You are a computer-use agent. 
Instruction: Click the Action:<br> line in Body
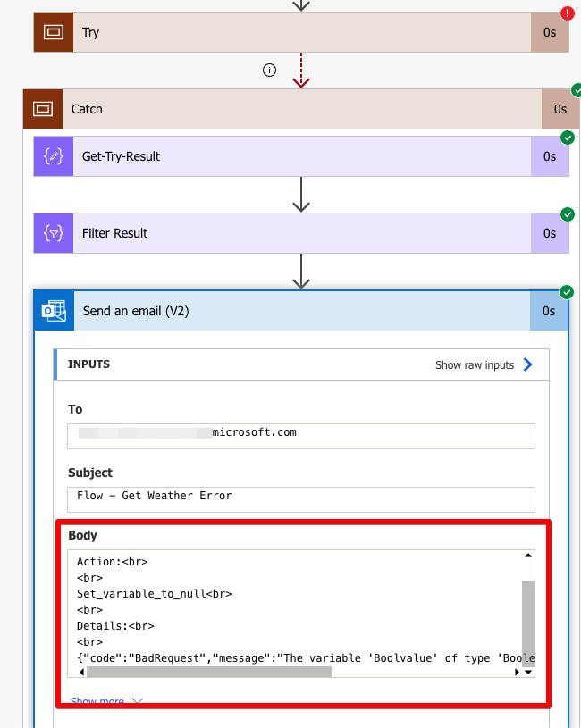pos(112,561)
